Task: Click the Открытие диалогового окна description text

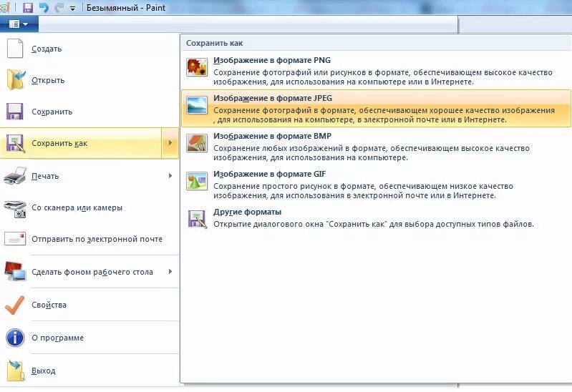Action: click(x=374, y=224)
